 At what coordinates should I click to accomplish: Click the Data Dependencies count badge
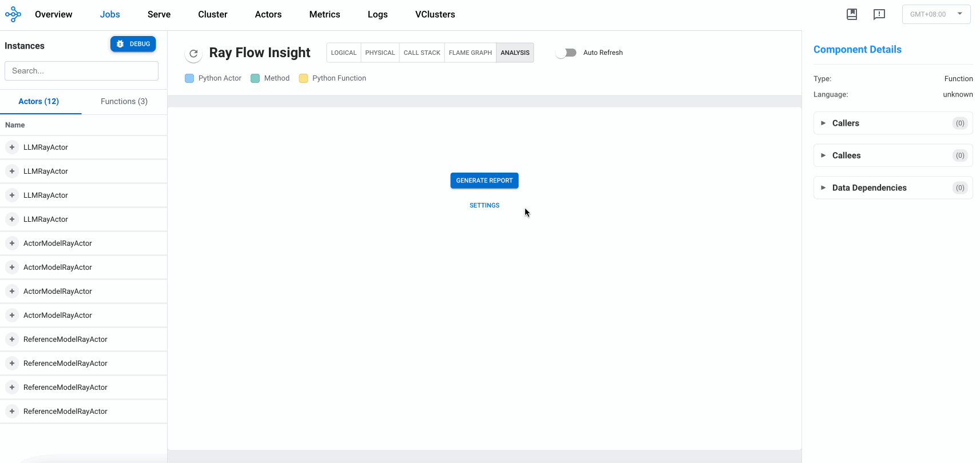pyautogui.click(x=960, y=187)
